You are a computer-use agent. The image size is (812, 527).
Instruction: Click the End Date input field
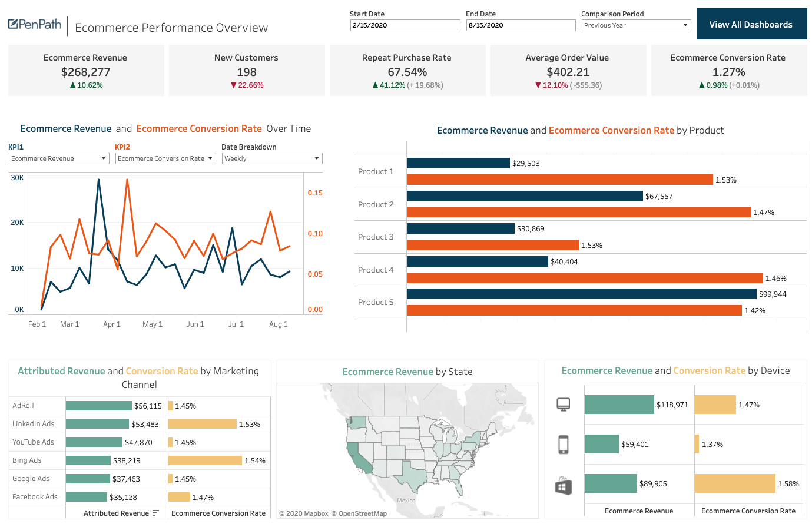(521, 25)
